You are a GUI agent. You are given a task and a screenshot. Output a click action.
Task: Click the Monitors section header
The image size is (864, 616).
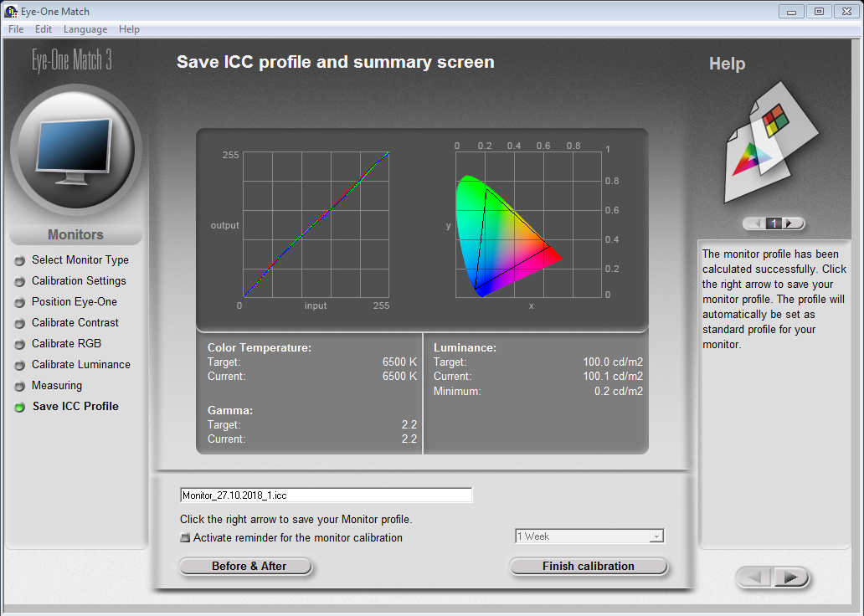tap(75, 234)
